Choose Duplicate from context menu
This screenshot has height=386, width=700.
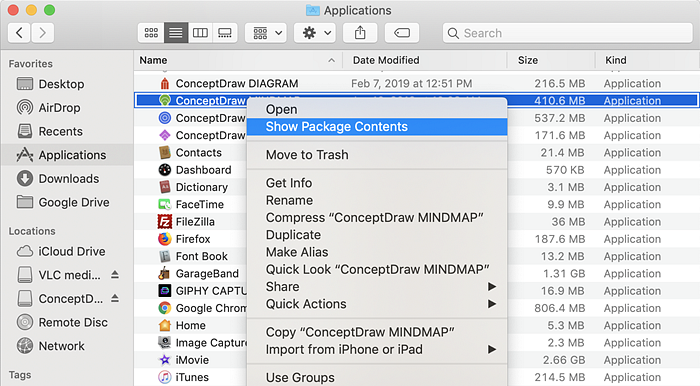(377, 235)
